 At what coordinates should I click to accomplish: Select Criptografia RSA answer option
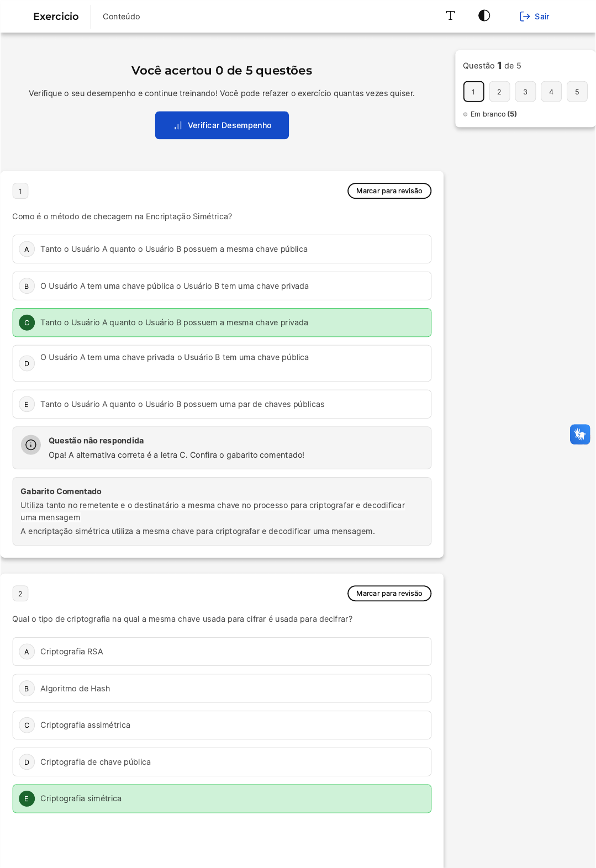point(221,652)
